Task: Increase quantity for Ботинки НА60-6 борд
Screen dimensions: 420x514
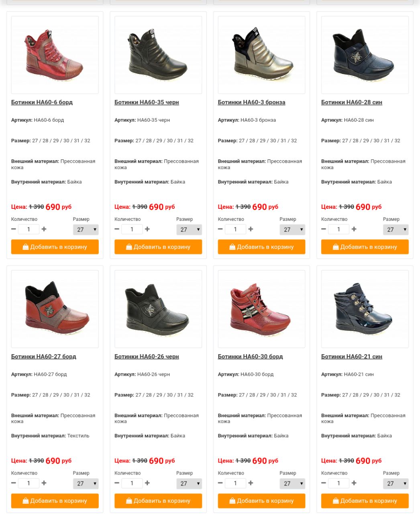Action: tap(44, 229)
